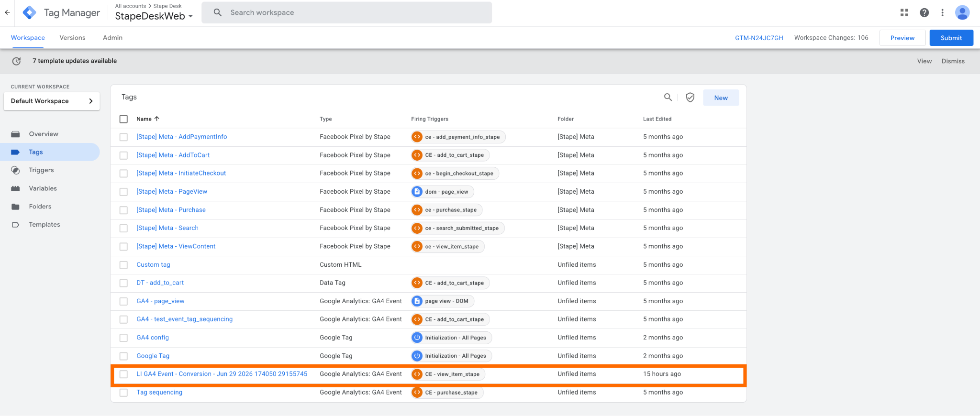Click the Templates sidebar icon
The height and width of the screenshot is (416, 980).
point(15,225)
